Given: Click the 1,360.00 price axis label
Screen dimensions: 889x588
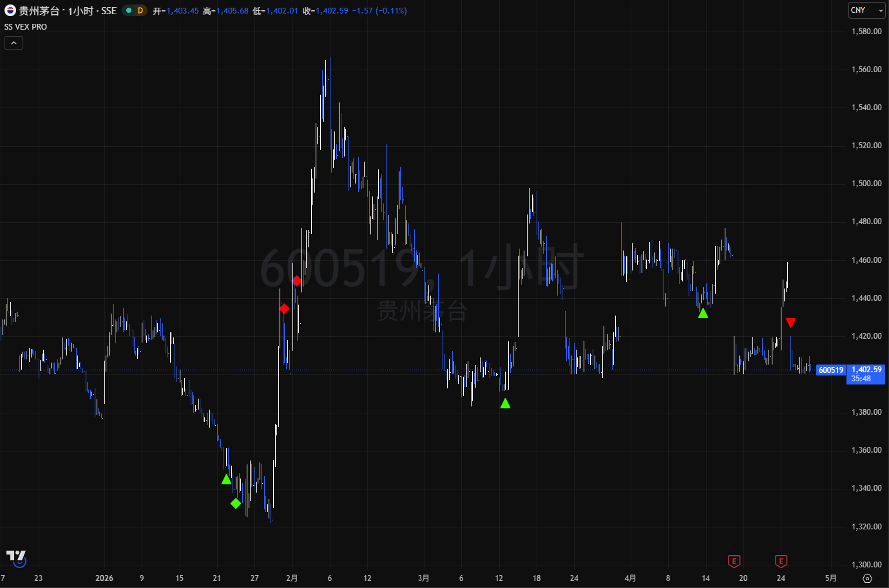Looking at the screenshot, I should [x=866, y=450].
